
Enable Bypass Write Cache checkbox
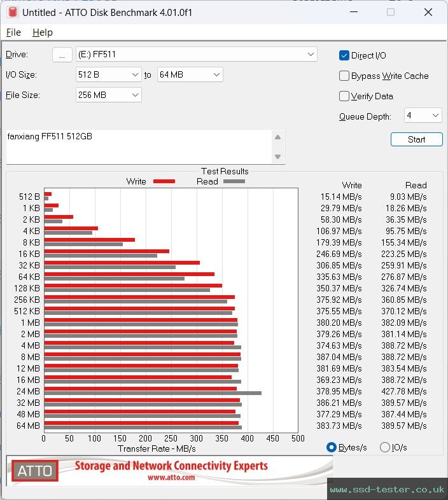344,76
